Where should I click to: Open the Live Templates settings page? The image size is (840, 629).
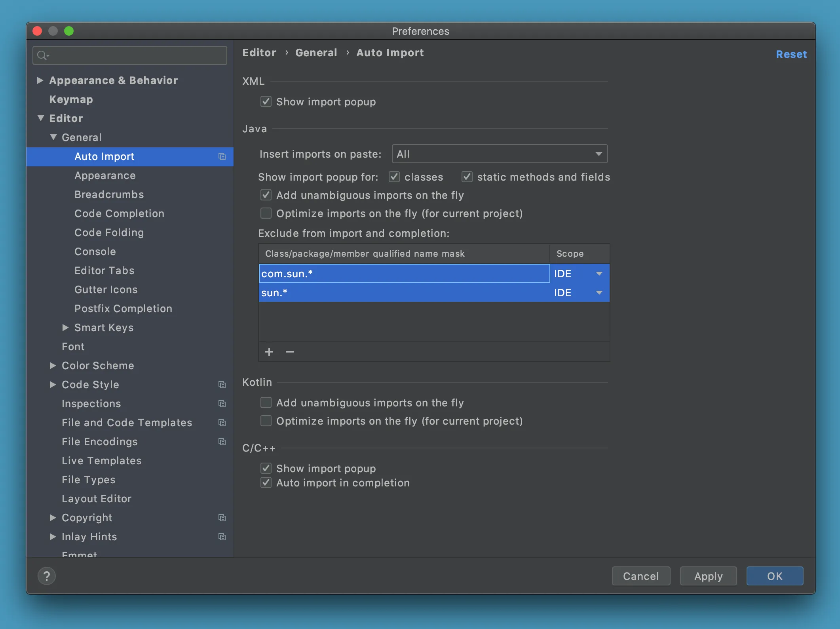[101, 461]
